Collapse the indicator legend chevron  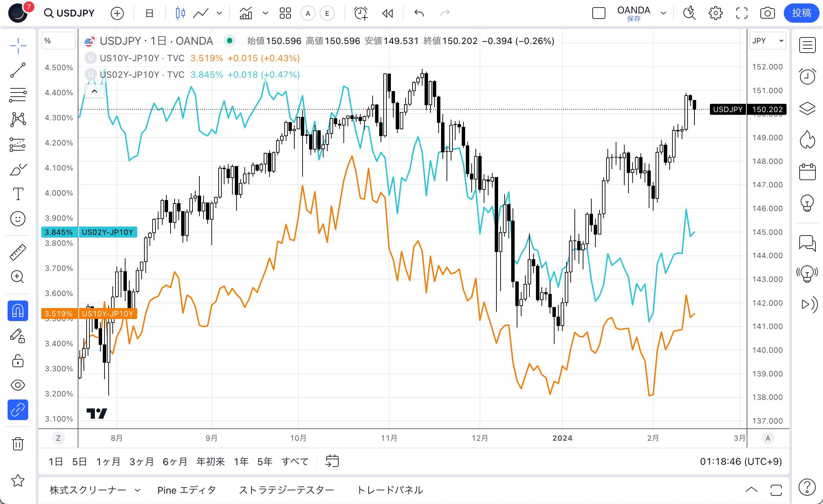point(95,91)
